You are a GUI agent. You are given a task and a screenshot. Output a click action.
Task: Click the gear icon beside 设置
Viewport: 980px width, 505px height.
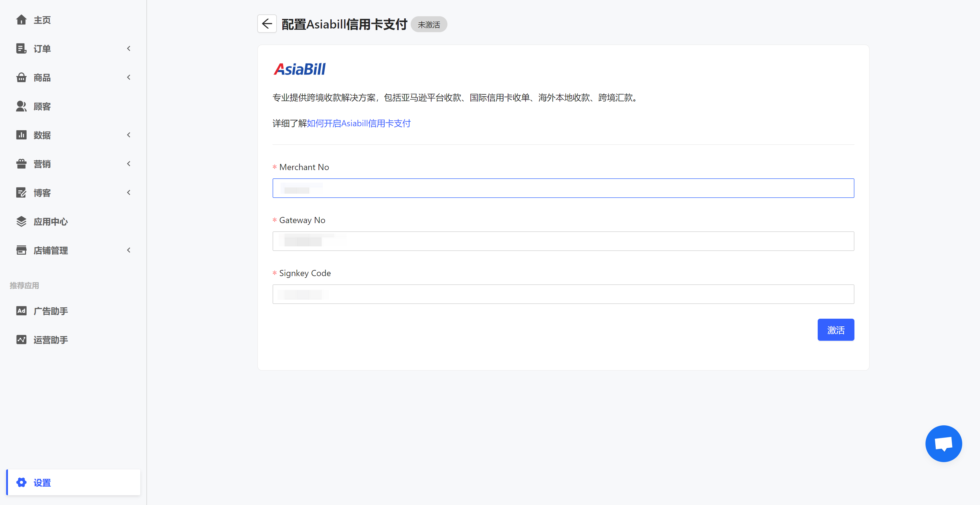(21, 482)
